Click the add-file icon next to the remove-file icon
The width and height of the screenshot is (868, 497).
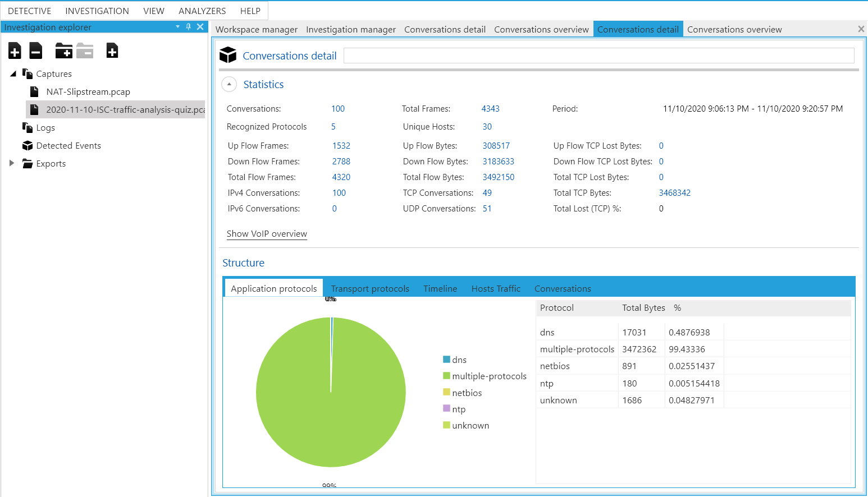point(15,51)
